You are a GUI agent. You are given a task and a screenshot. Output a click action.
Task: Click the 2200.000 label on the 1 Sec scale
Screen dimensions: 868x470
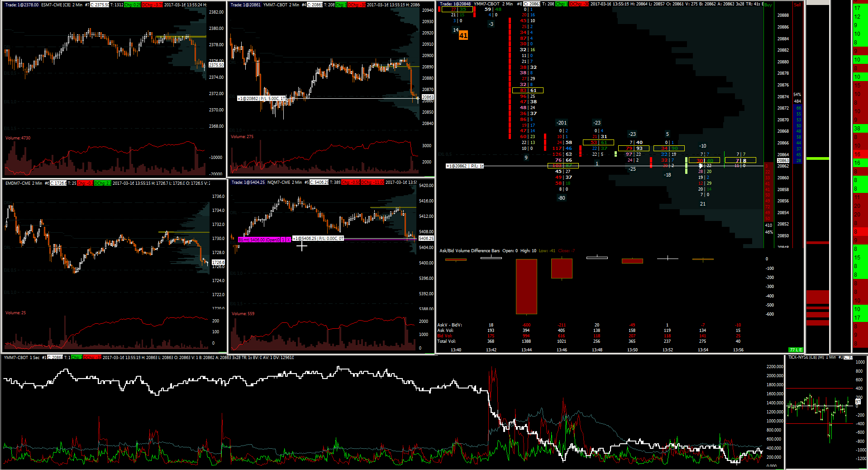[775, 366]
